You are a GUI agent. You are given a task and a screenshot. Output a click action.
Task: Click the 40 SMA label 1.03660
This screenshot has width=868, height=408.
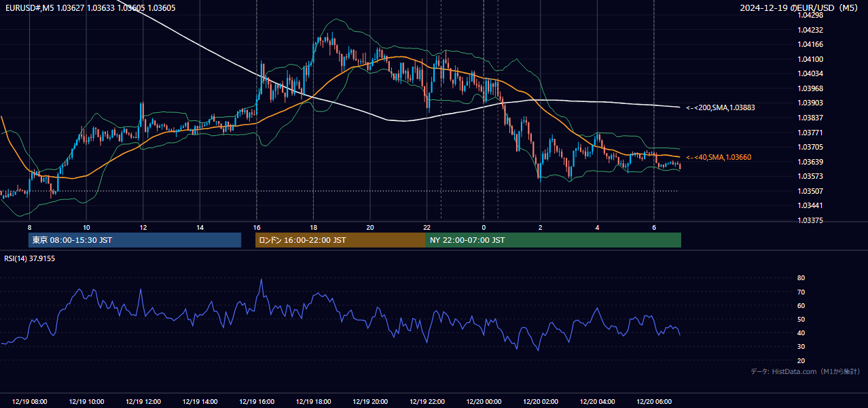pos(719,157)
